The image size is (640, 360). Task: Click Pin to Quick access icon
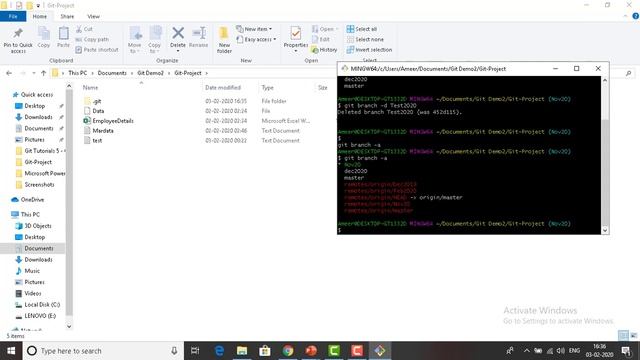(18, 40)
